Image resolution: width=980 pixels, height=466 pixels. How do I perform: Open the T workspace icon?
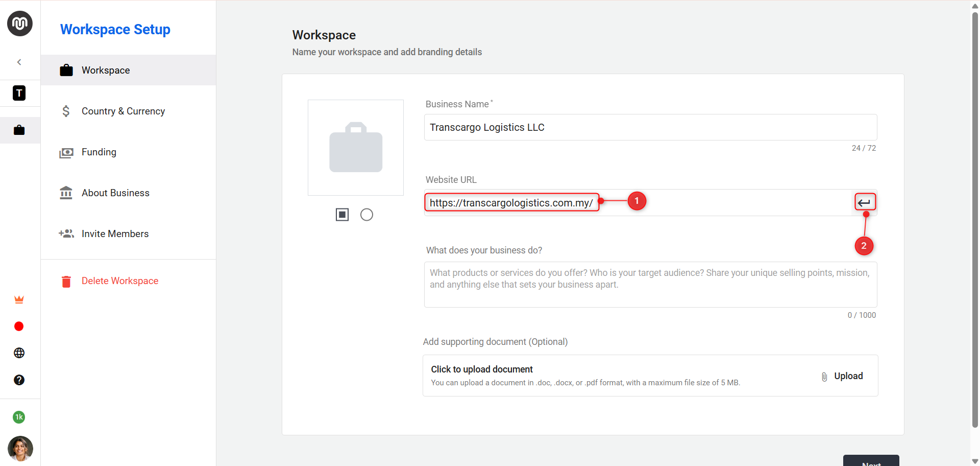pyautogui.click(x=19, y=93)
